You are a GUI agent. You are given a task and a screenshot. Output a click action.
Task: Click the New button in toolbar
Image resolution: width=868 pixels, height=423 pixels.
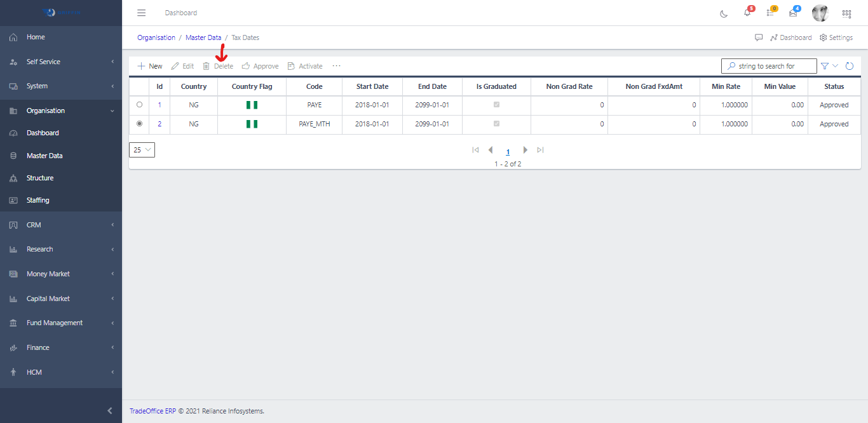150,66
